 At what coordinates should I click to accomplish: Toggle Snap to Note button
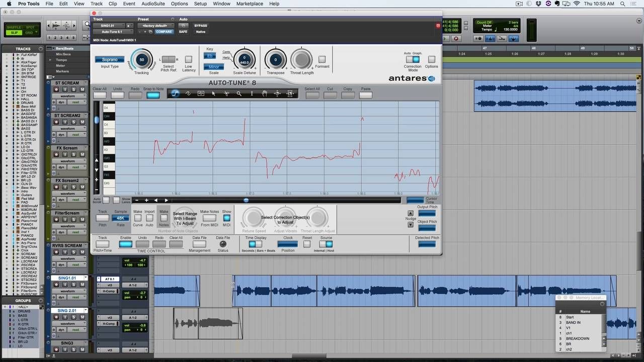[153, 95]
